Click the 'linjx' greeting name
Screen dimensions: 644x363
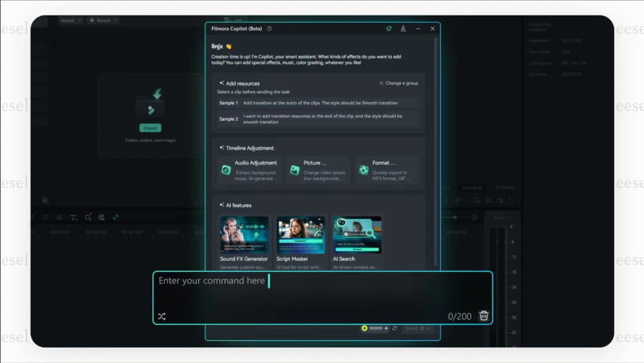(x=217, y=47)
